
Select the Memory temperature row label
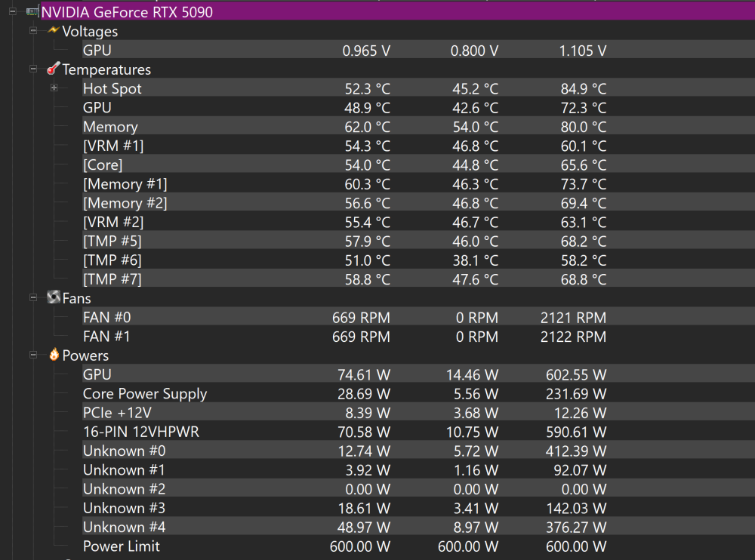click(110, 127)
